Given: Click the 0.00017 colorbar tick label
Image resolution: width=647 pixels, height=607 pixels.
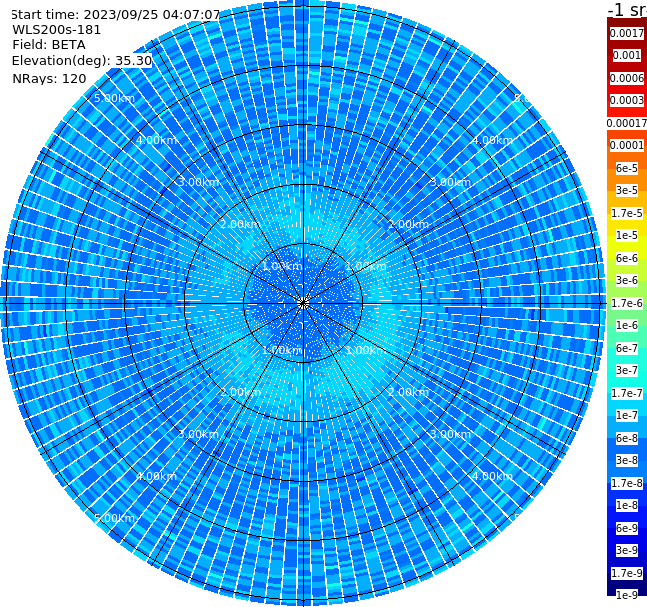Looking at the screenshot, I should click(x=627, y=123).
